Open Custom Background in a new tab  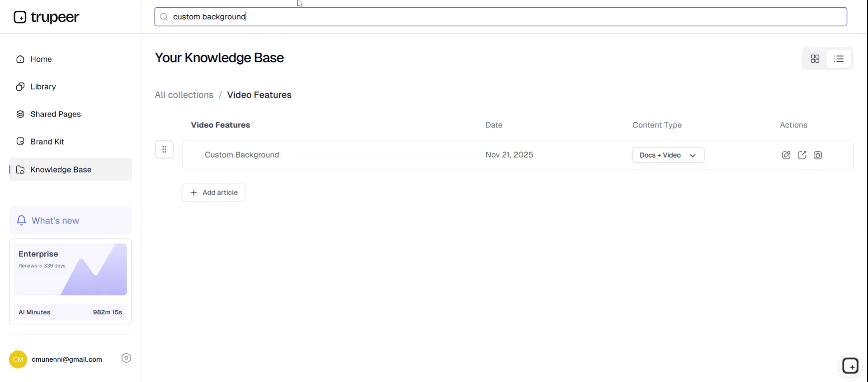(x=802, y=155)
